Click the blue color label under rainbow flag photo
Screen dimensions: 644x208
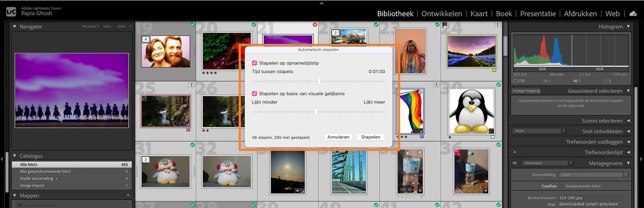pos(422,137)
